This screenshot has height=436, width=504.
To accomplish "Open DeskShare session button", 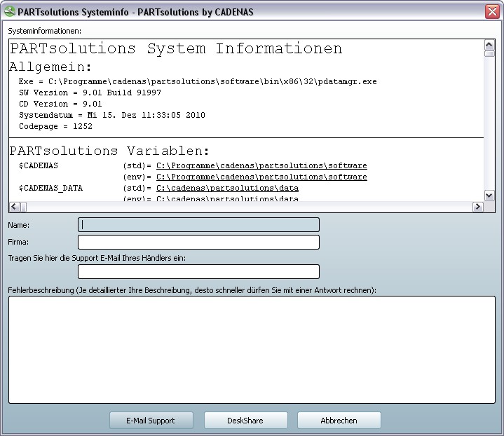I will click(245, 421).
